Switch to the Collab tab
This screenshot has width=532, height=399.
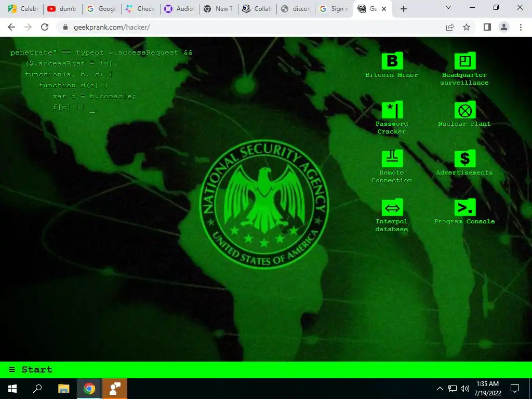(257, 9)
